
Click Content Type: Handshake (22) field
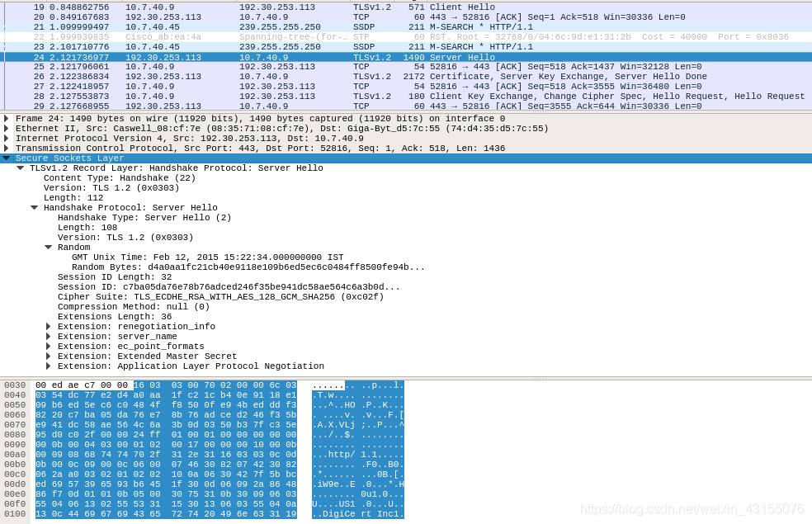point(120,178)
